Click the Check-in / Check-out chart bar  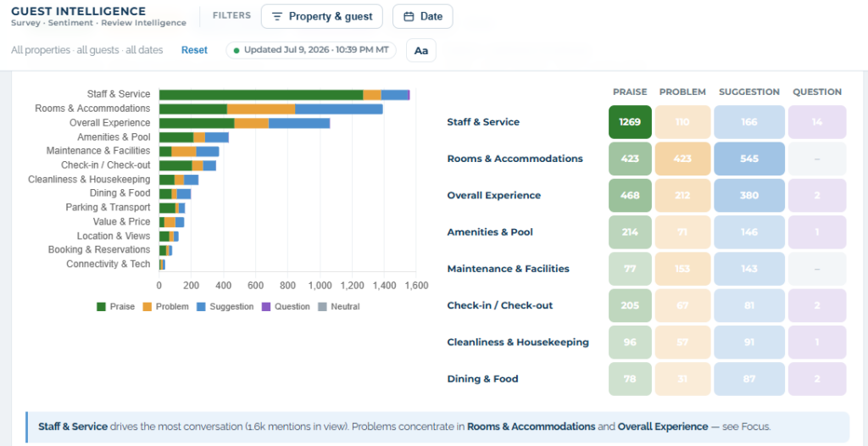point(187,165)
